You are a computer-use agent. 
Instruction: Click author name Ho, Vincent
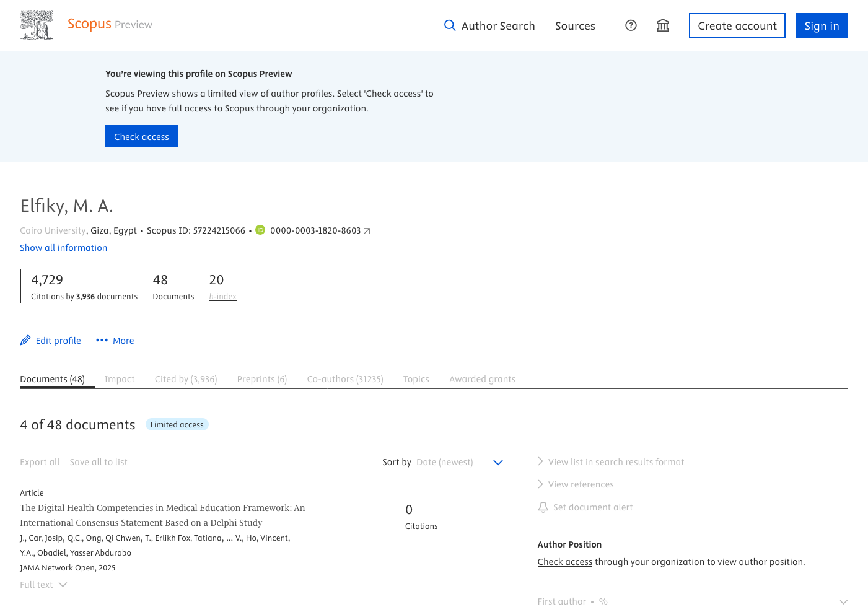(x=268, y=538)
